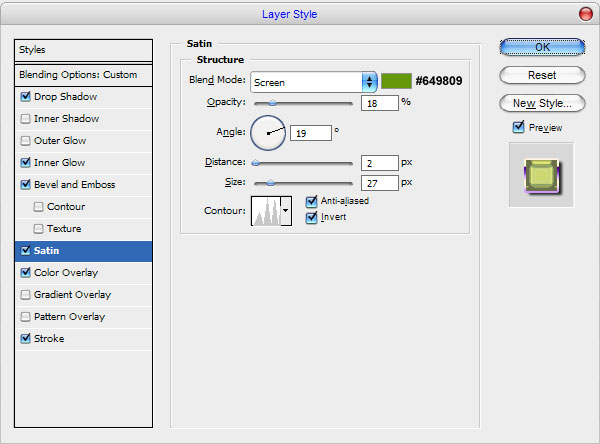Open the Blend Mode dropdown set to Screen
This screenshot has height=444, width=600.
point(314,82)
